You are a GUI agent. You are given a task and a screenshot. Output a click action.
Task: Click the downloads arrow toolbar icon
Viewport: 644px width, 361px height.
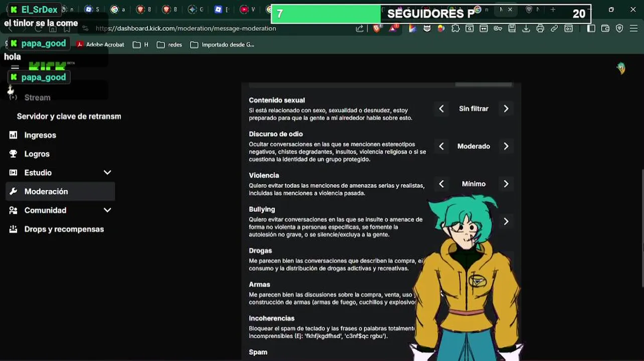526,29
